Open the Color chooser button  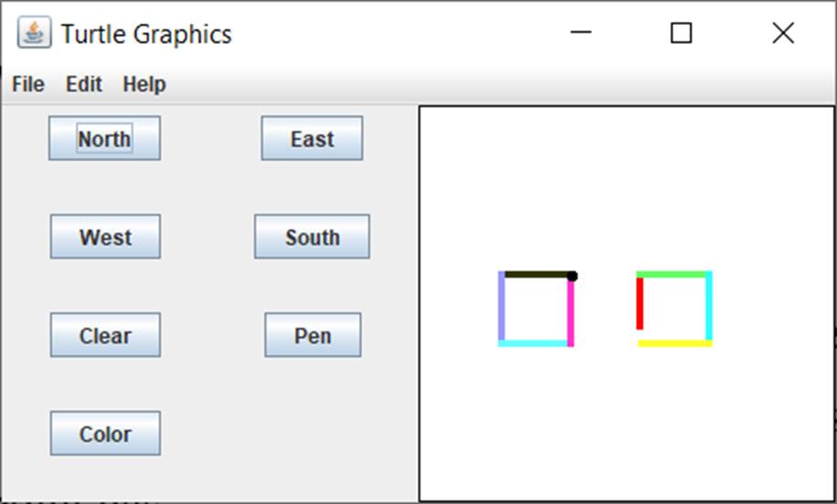pos(105,434)
